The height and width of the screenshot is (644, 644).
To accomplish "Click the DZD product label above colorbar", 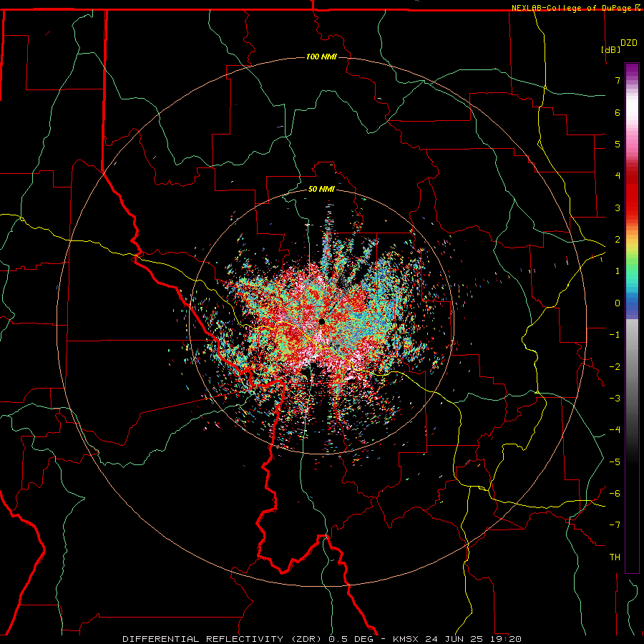I will 629,42.
